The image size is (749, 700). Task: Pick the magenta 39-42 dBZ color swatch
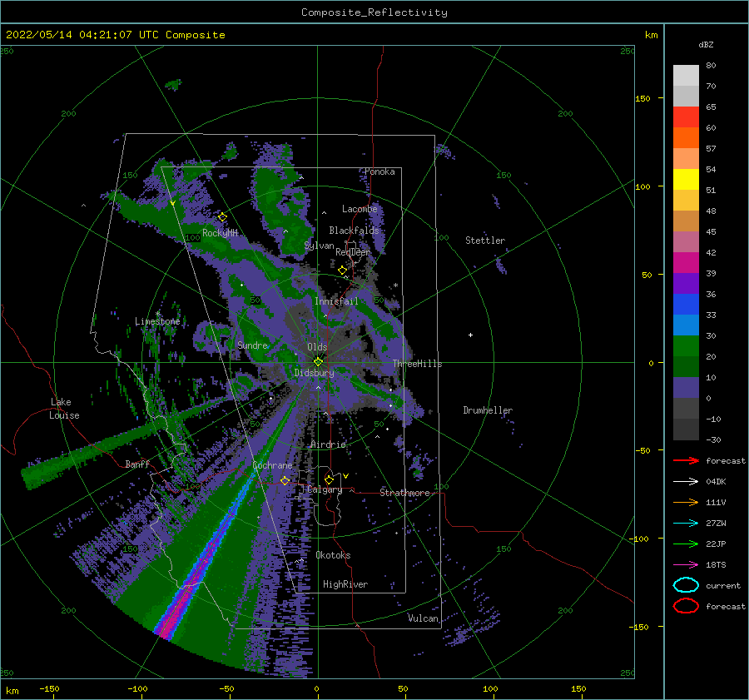[x=686, y=262]
